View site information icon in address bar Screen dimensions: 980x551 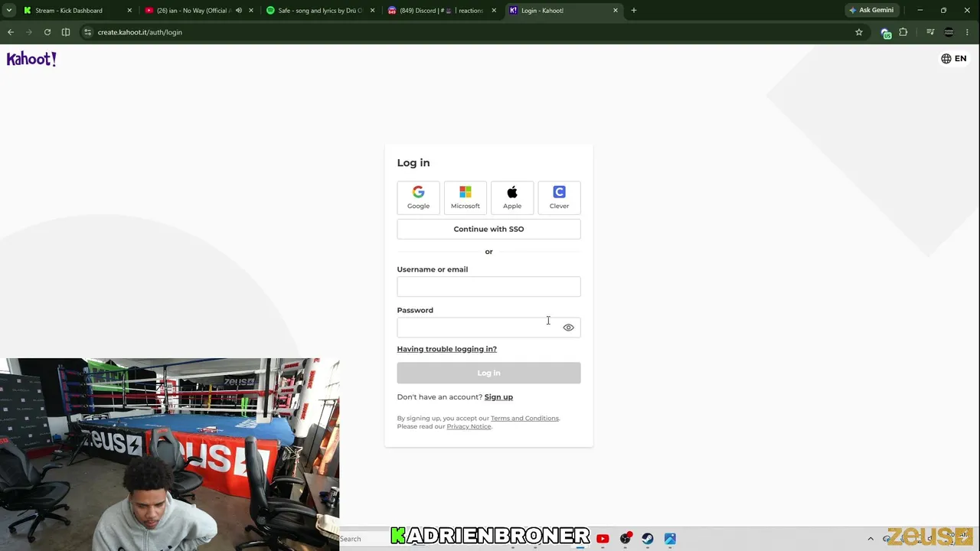click(88, 32)
